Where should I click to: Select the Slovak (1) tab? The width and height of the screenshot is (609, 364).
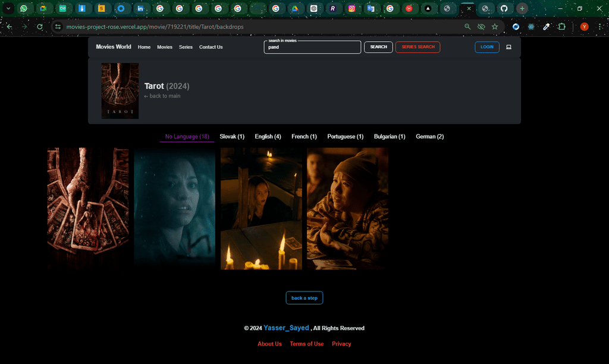(232, 136)
